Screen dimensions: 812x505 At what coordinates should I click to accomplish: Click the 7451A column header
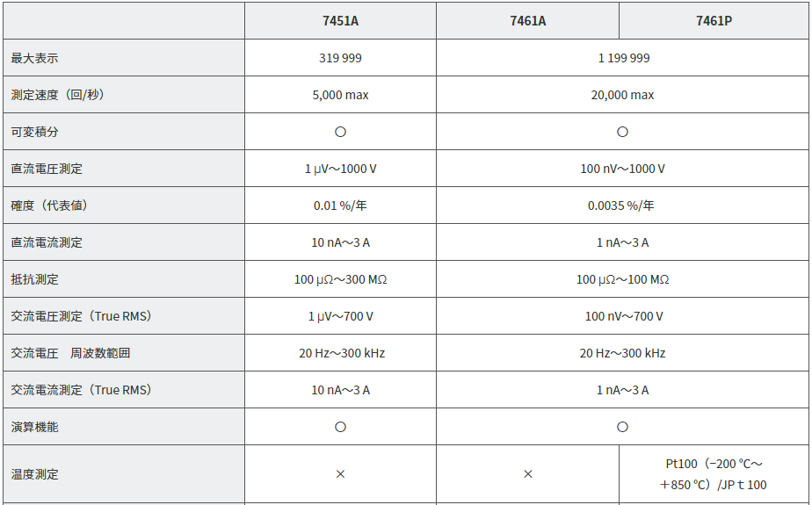[340, 21]
